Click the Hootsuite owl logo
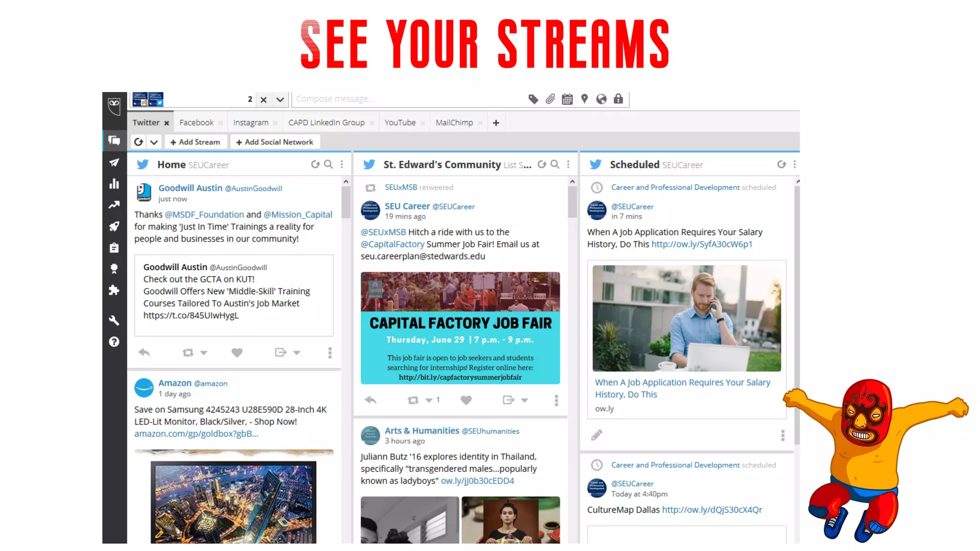 point(114,106)
